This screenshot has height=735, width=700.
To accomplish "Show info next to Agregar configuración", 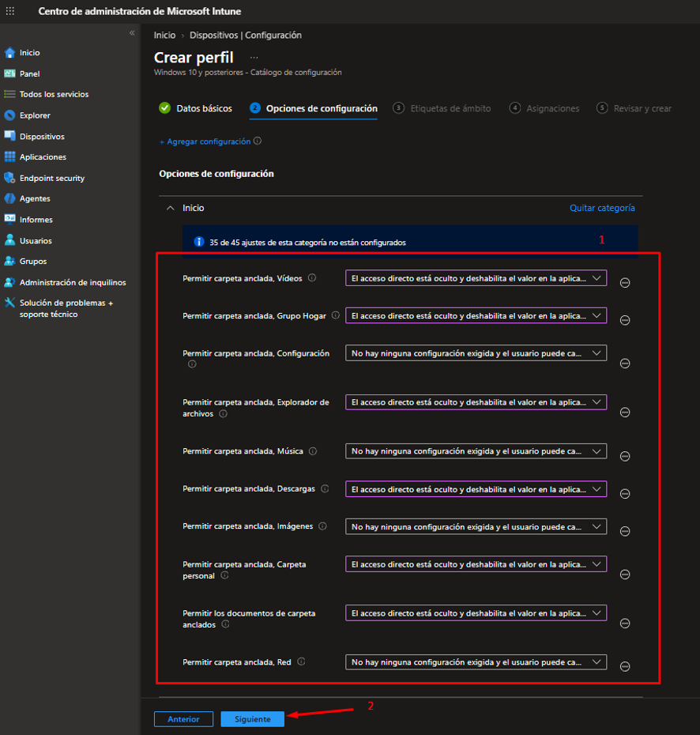I will click(258, 141).
